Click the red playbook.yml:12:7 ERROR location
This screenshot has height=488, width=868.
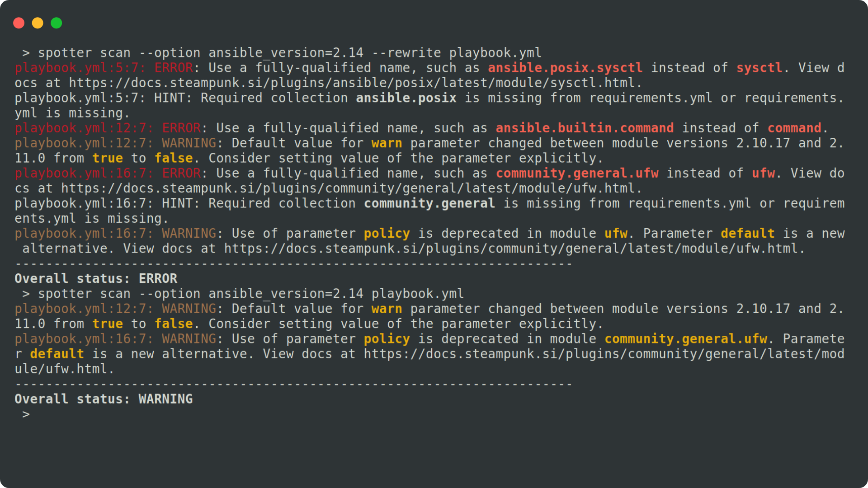83,128
